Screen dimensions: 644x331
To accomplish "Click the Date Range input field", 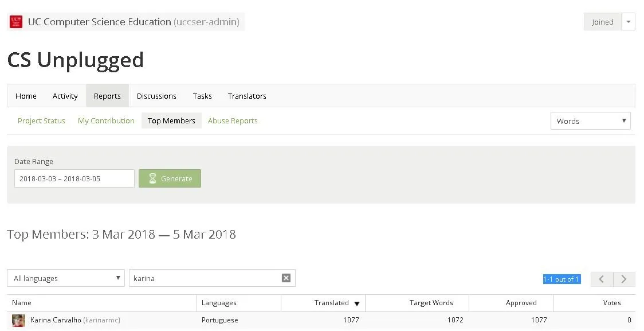I will pyautogui.click(x=74, y=178).
